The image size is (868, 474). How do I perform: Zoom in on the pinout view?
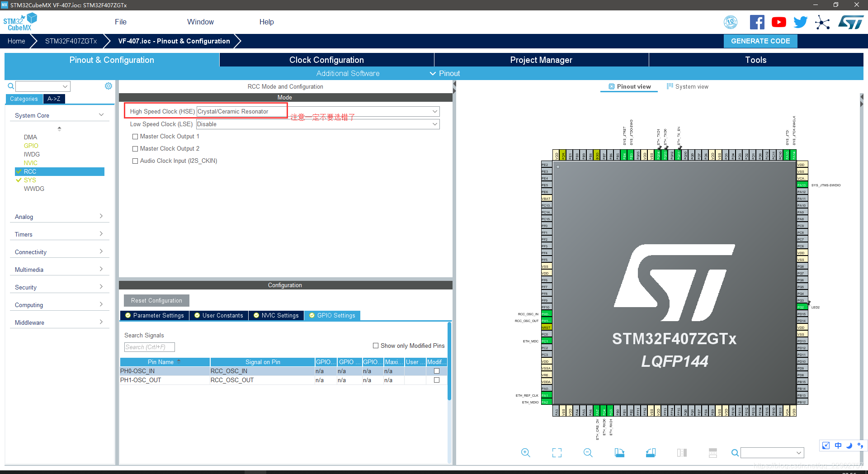526,453
